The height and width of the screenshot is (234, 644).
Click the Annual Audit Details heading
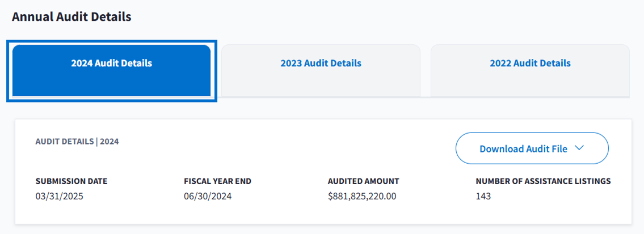click(71, 16)
